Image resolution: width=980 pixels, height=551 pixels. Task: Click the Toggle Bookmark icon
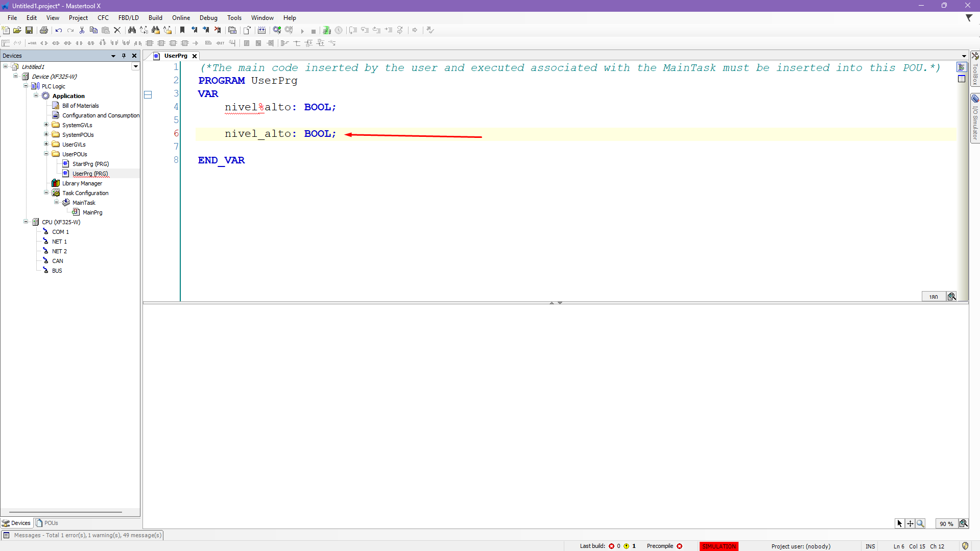tap(182, 31)
